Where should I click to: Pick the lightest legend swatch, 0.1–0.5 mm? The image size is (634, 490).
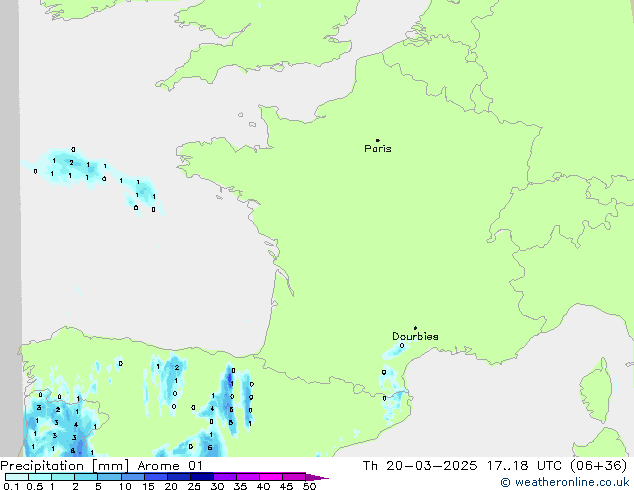click(x=17, y=477)
